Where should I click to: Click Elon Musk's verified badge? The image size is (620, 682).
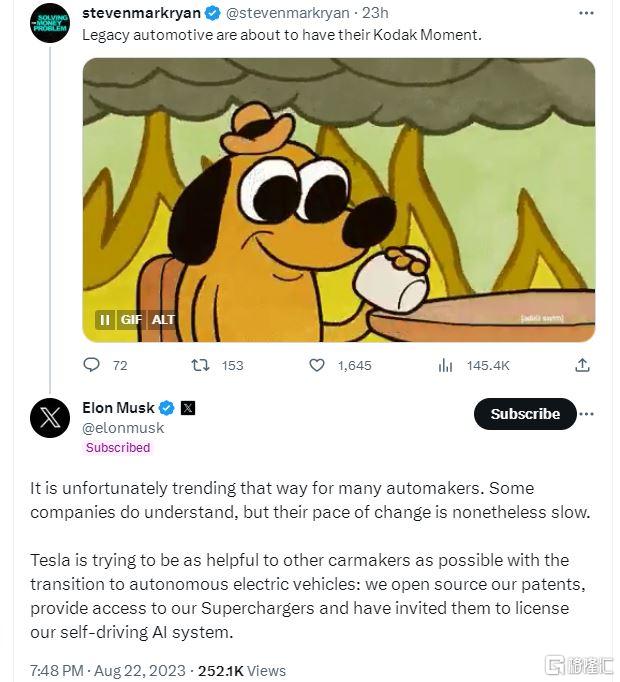tap(167, 408)
